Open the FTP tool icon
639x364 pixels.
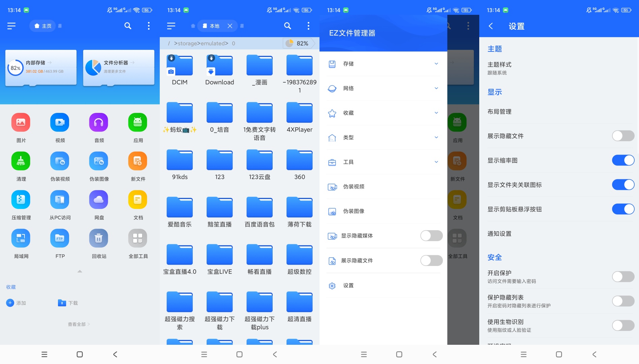point(60,238)
